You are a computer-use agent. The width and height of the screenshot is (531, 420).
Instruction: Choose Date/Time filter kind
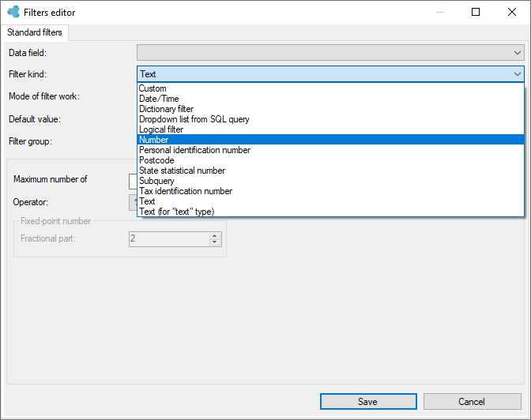tap(330, 99)
